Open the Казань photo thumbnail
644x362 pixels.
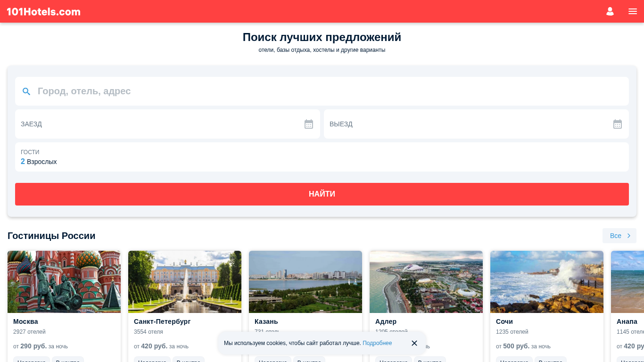tap(305, 282)
